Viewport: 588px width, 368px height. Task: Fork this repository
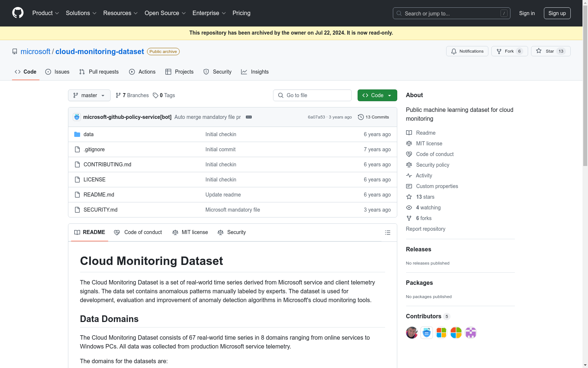[x=510, y=51]
